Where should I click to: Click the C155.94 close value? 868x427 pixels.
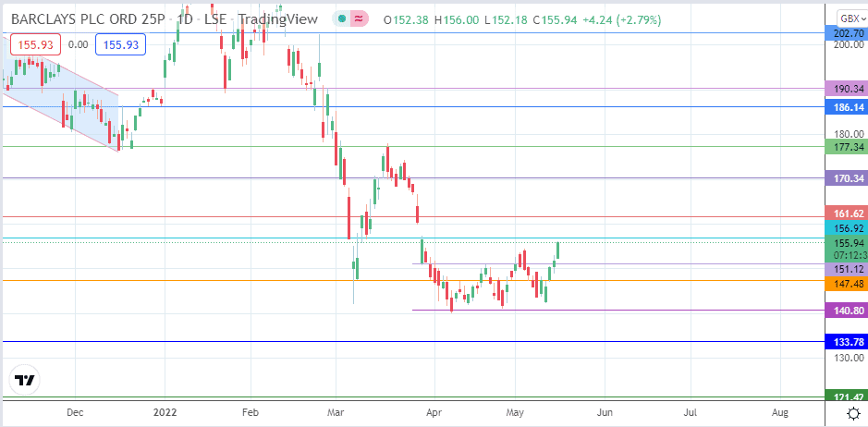[555, 20]
